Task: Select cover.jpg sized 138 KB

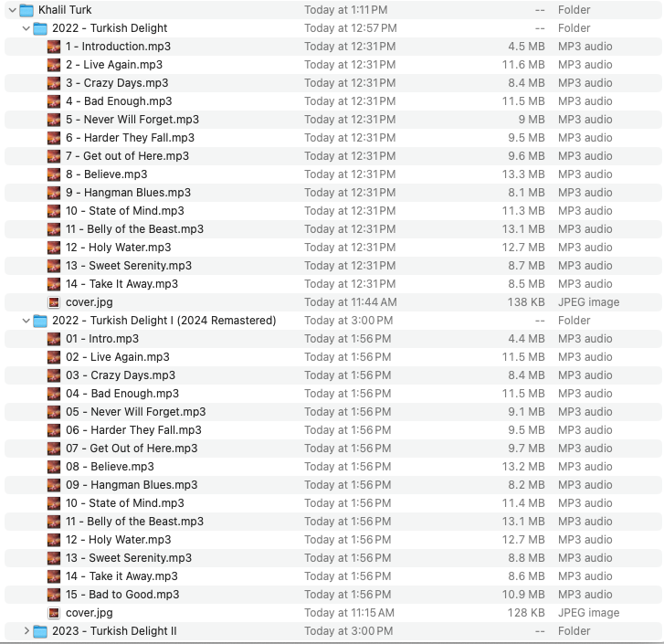Action: pyautogui.click(x=90, y=302)
